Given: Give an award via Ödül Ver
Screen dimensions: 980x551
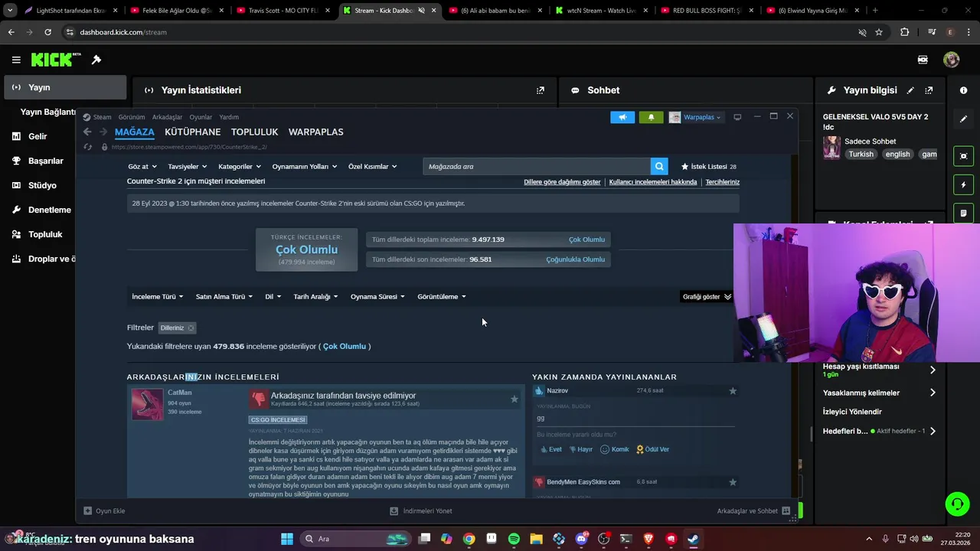Looking at the screenshot, I should pyautogui.click(x=652, y=449).
